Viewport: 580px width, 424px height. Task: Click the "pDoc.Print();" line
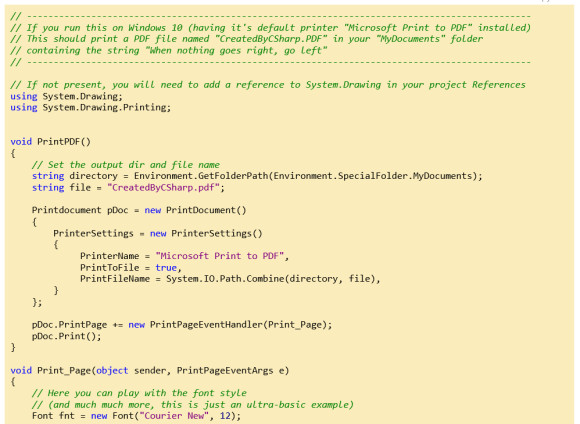click(x=66, y=336)
